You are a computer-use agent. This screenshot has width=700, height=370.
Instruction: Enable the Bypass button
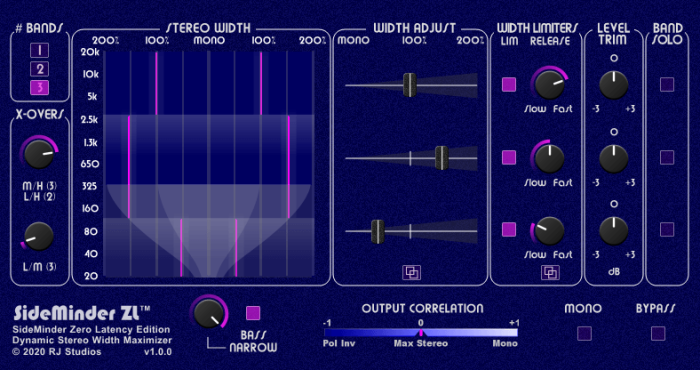[x=658, y=333]
